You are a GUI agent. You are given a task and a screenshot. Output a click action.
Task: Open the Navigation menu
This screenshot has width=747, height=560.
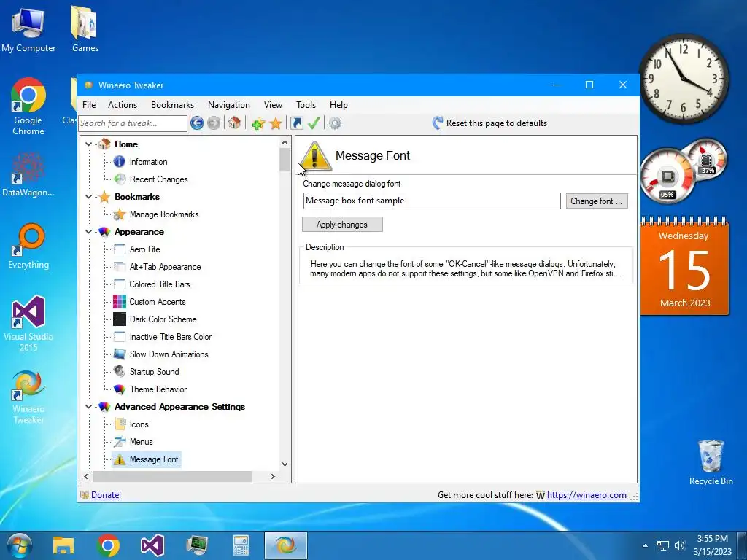coord(228,105)
